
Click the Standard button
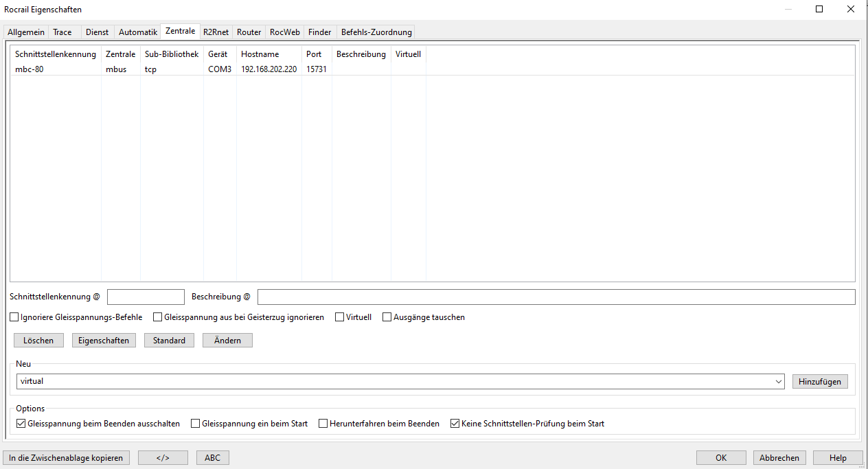[169, 341]
